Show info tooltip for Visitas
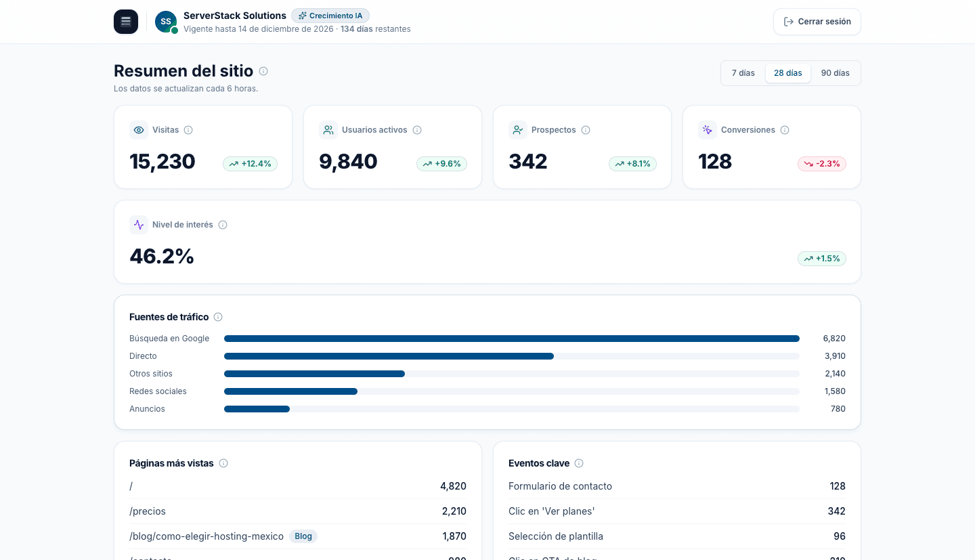975x560 pixels. tap(188, 130)
